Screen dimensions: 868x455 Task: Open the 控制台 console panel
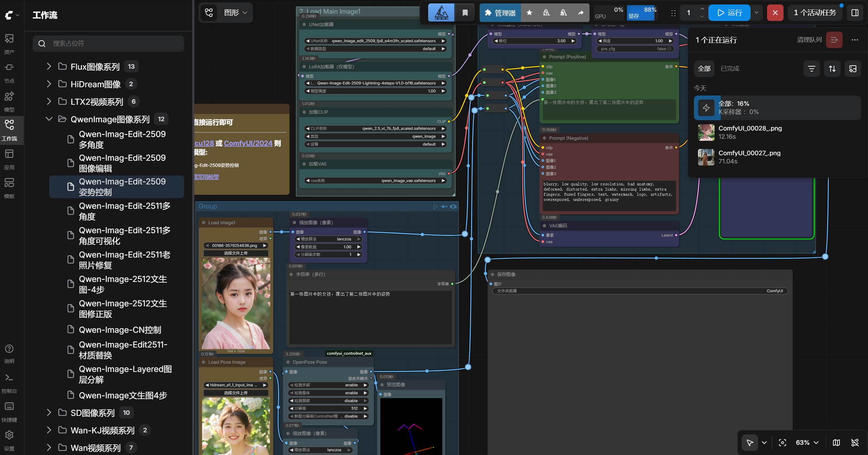click(x=9, y=383)
